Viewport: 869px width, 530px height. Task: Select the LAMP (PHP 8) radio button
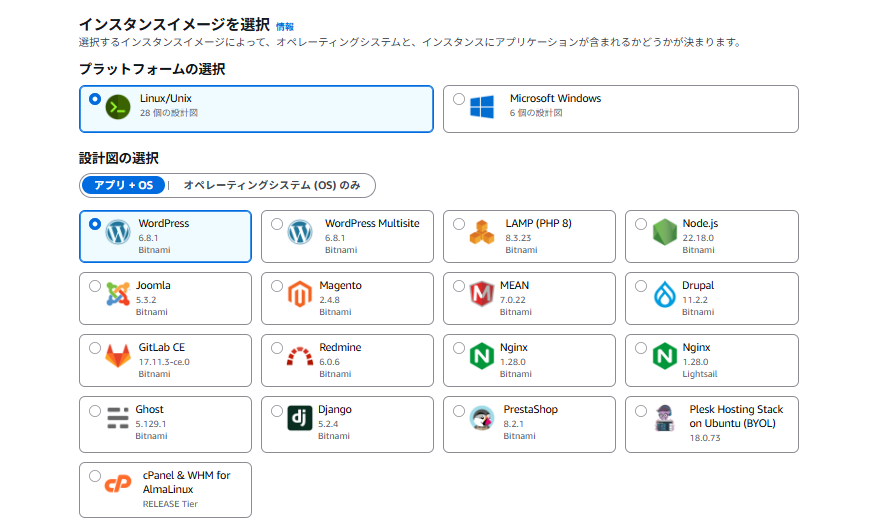[459, 224]
